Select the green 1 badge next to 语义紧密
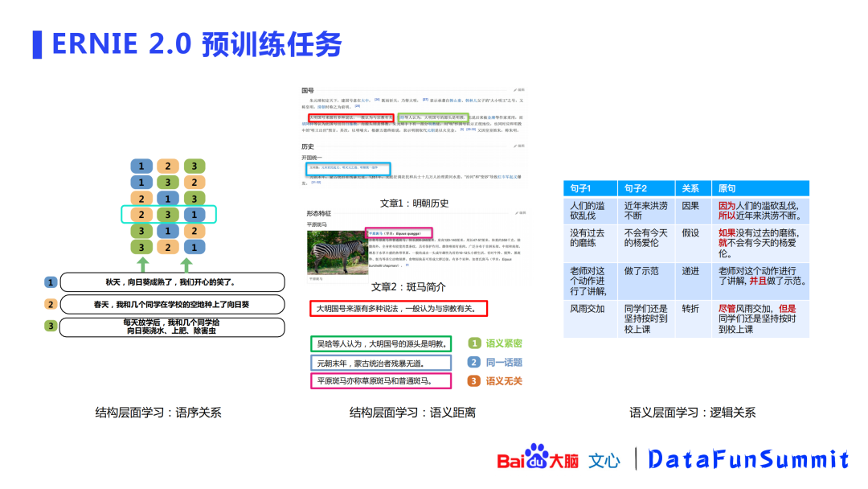This screenshot has width=868, height=489. tap(474, 343)
